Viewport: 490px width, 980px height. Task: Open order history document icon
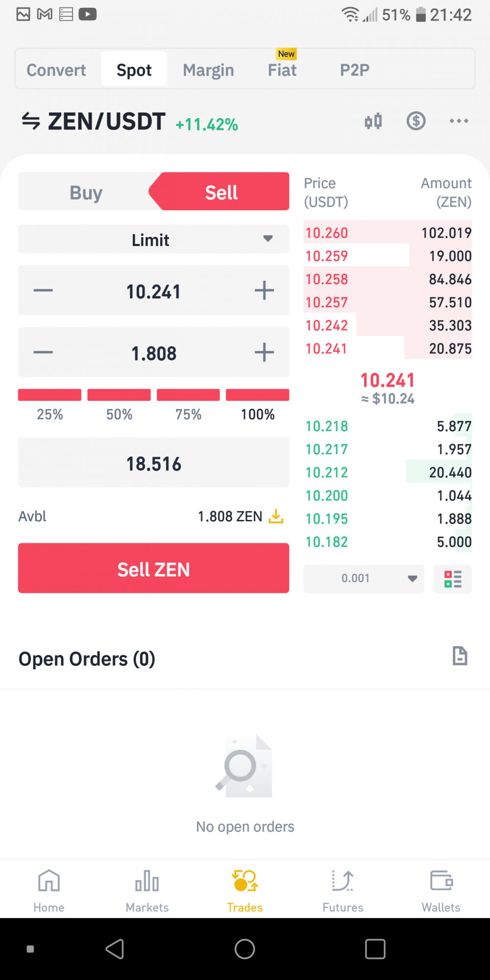460,656
